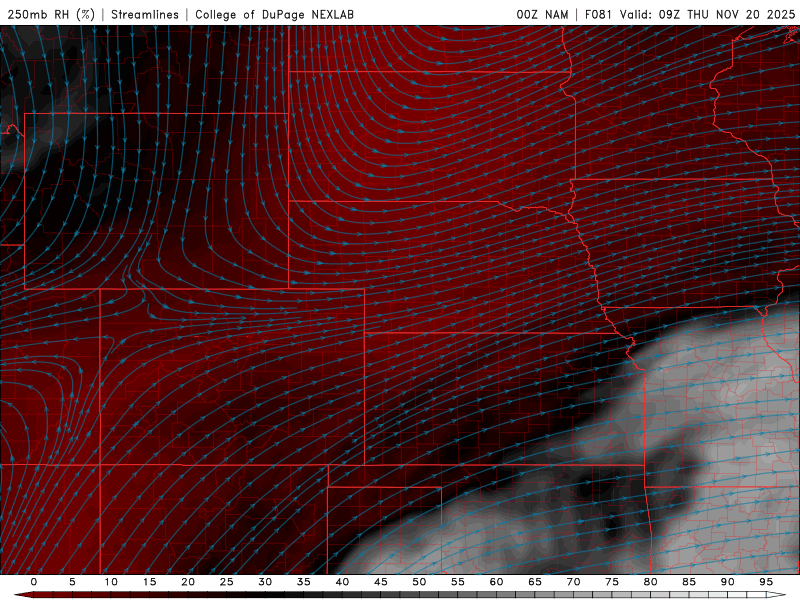Click the 90 label on the color scale
Screen dimensions: 800x600
click(728, 582)
